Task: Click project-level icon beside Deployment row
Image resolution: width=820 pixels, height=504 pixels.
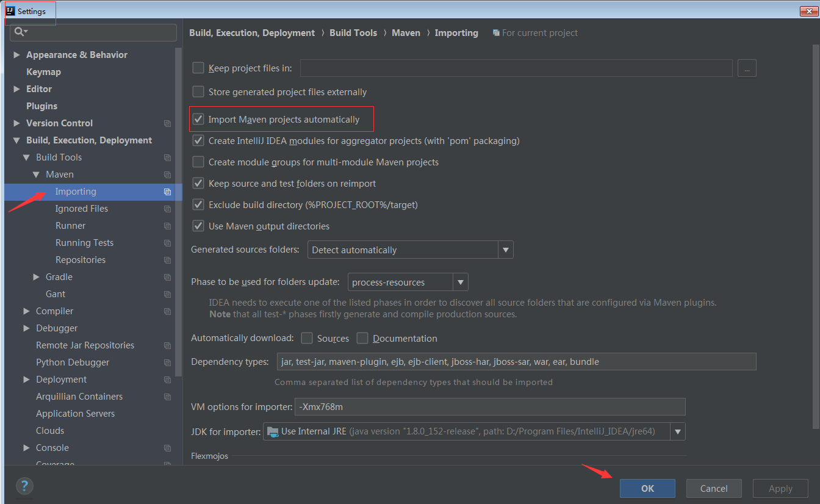Action: (167, 380)
